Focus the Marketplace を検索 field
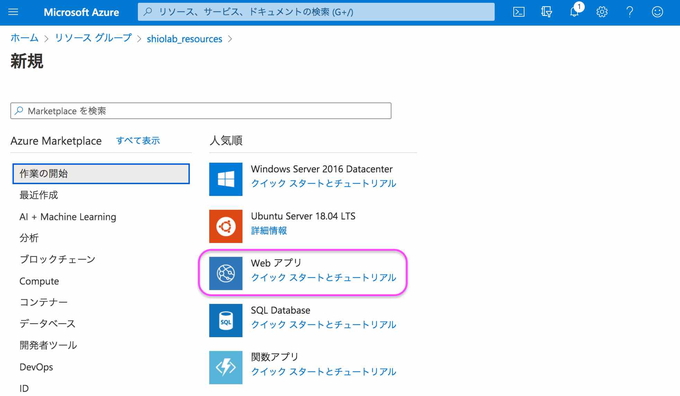 click(x=201, y=111)
